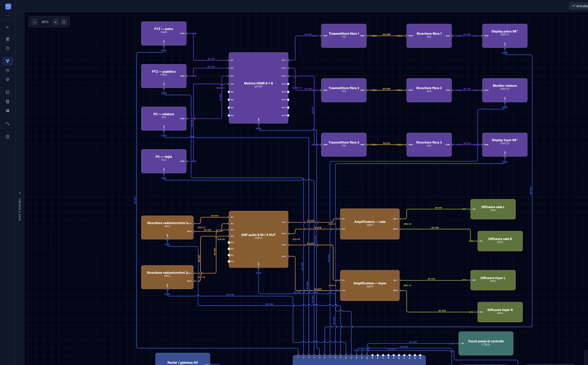Open the ellipsis menu under the logo
This screenshot has width=588, height=365.
[8, 15]
